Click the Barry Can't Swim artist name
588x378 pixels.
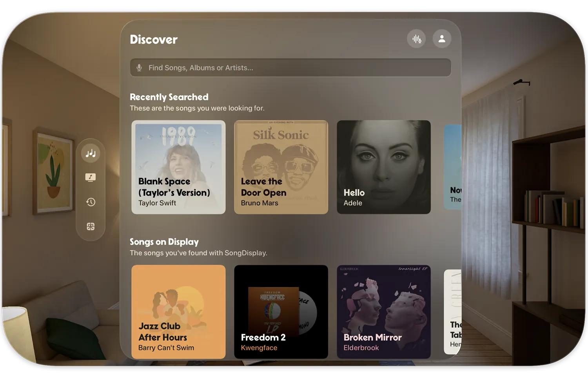tap(166, 348)
